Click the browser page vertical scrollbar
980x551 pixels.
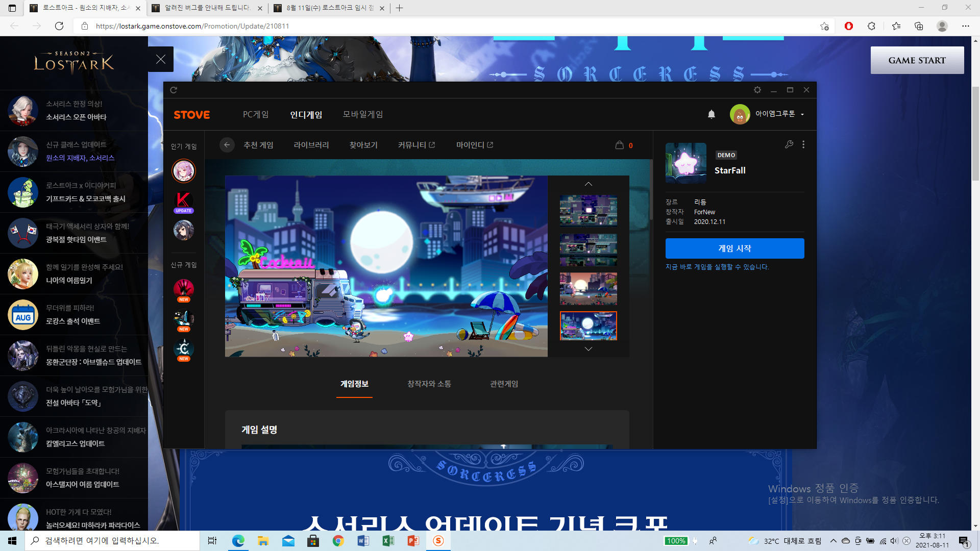click(x=975, y=133)
